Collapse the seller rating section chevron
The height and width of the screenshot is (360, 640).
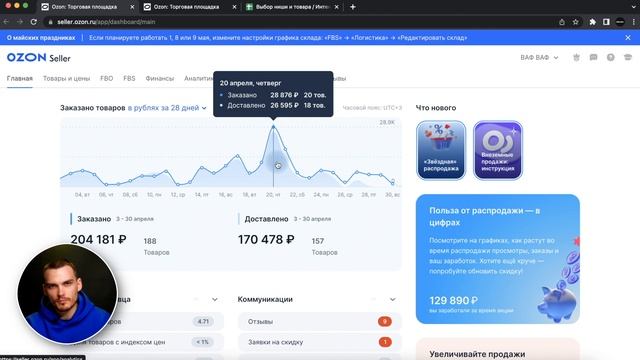point(215,300)
